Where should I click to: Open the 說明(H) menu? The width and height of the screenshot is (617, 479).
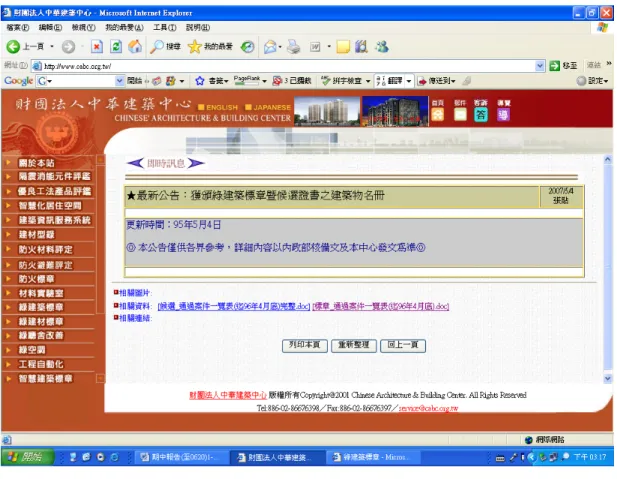click(198, 28)
